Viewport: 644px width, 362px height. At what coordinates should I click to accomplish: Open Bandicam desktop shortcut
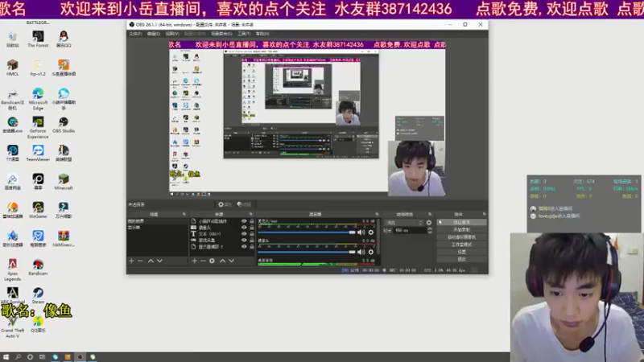38,267
